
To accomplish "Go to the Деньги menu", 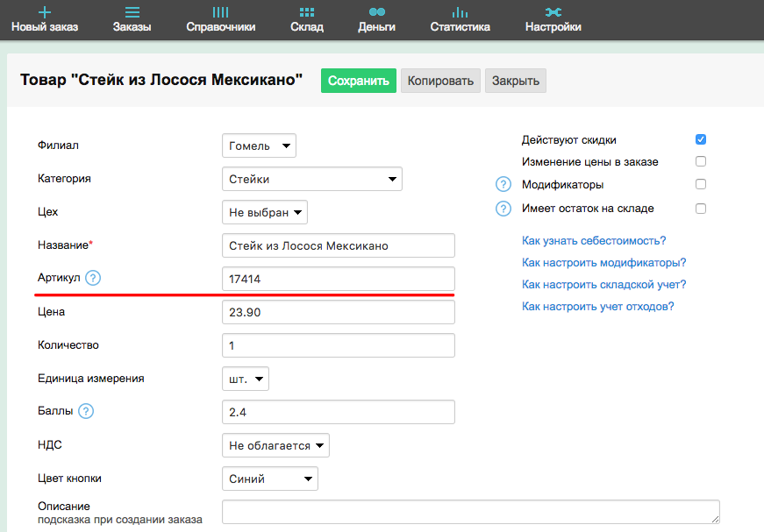I will click(x=376, y=18).
